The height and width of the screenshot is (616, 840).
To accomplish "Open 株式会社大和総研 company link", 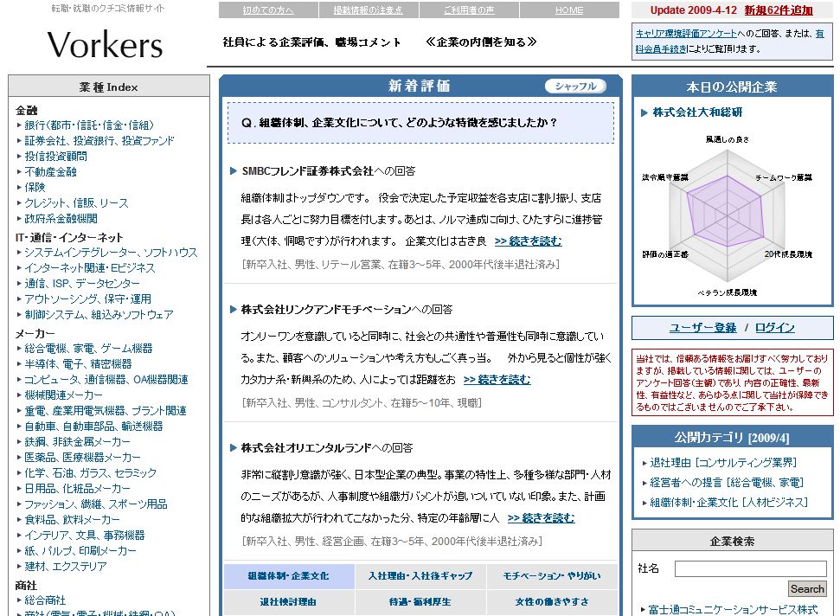I will [697, 112].
